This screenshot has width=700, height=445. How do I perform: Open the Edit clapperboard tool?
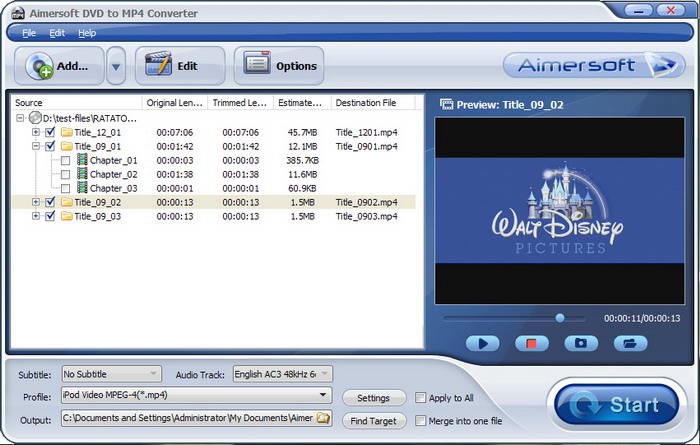click(x=180, y=66)
